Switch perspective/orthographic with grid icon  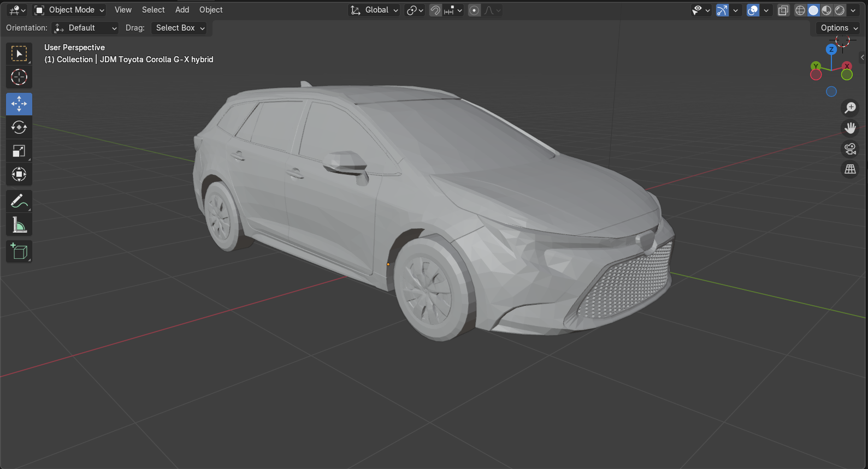(850, 169)
